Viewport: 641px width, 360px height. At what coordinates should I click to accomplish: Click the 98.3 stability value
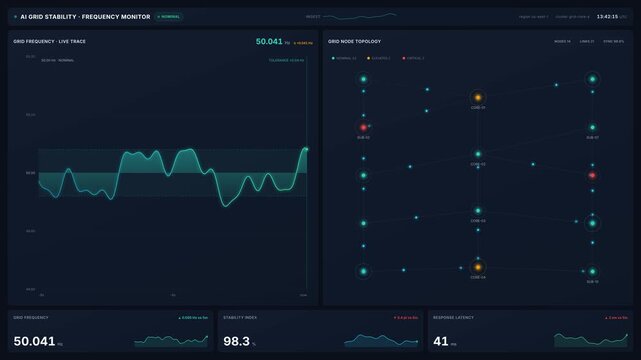pos(236,341)
